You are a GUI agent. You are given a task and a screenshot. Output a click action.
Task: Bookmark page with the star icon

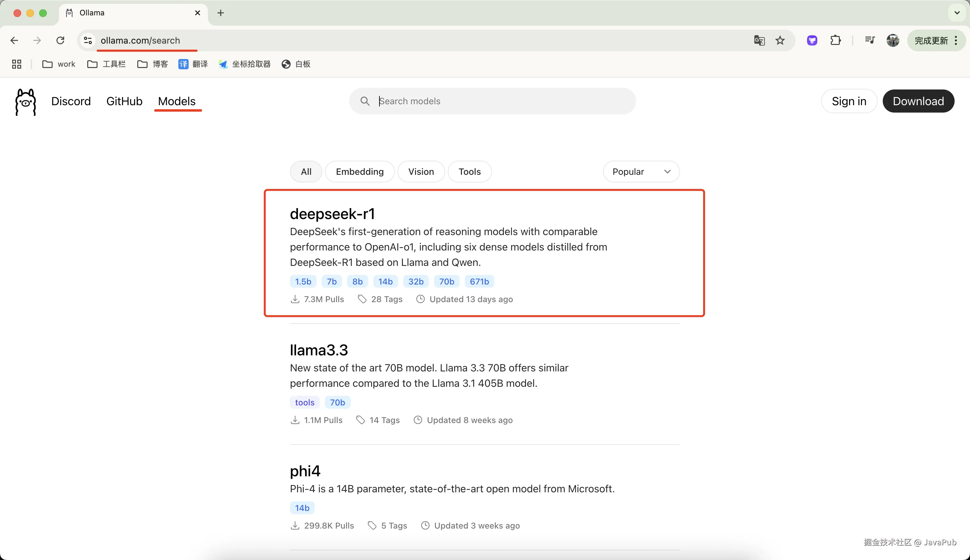click(x=780, y=40)
